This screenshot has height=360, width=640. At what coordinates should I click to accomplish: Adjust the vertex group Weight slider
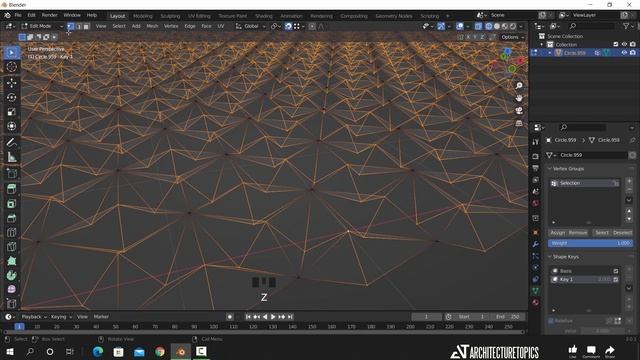coord(591,243)
